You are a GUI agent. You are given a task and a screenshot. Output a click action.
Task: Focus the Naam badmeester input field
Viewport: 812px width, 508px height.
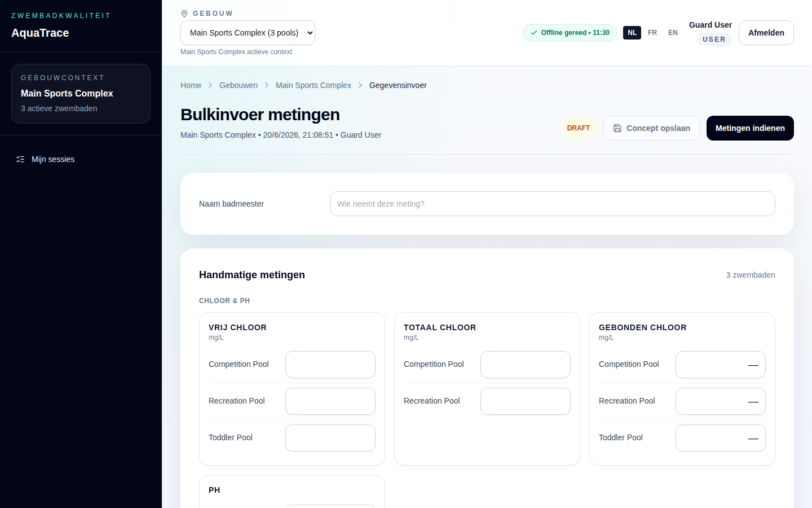(x=553, y=204)
